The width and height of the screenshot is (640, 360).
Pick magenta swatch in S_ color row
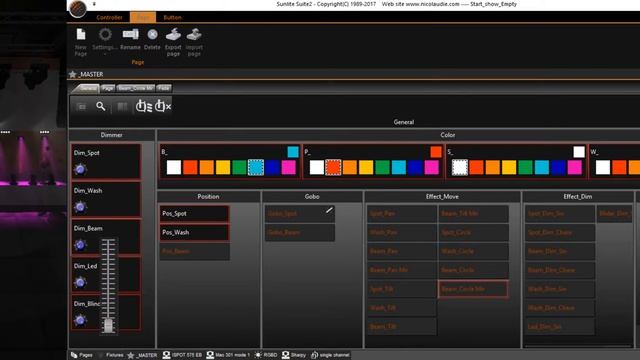(x=574, y=167)
